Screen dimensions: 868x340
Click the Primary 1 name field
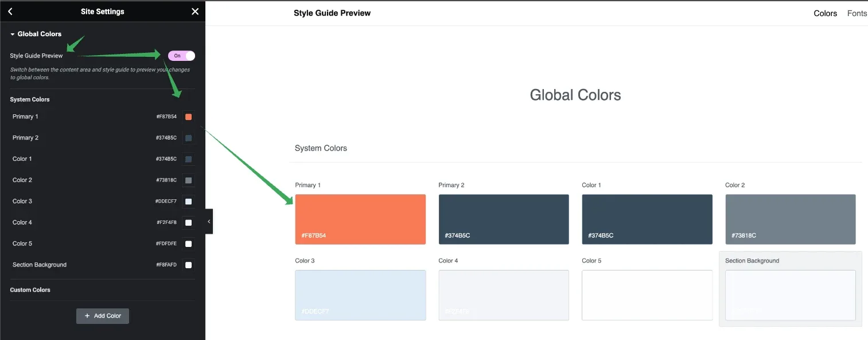[25, 117]
